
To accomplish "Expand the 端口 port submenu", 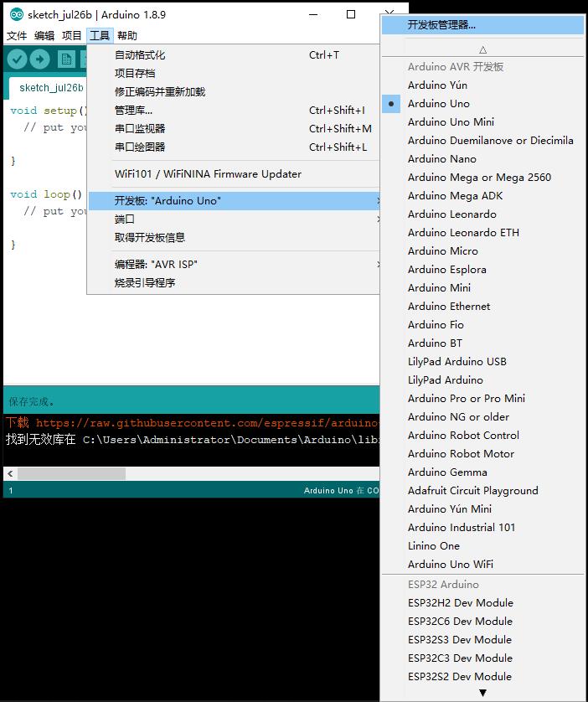I will point(234,219).
